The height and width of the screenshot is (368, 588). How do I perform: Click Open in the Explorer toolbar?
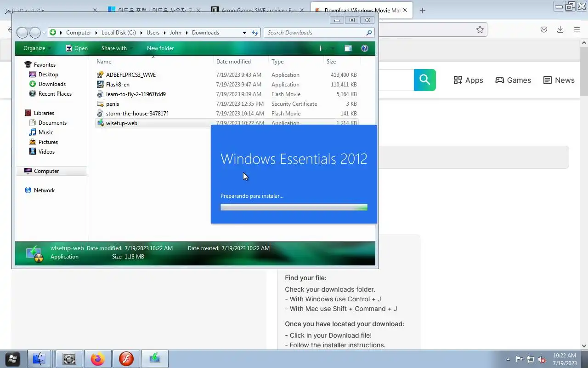[x=77, y=48]
